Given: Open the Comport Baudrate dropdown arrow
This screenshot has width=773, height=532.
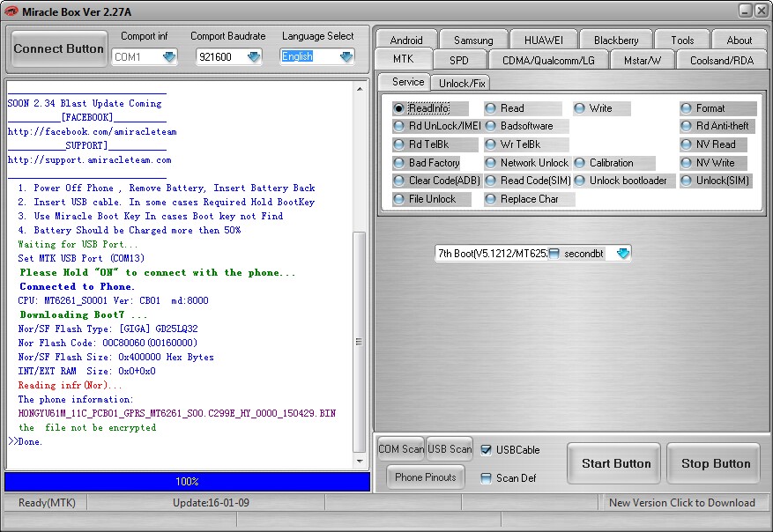Looking at the screenshot, I should tap(253, 57).
